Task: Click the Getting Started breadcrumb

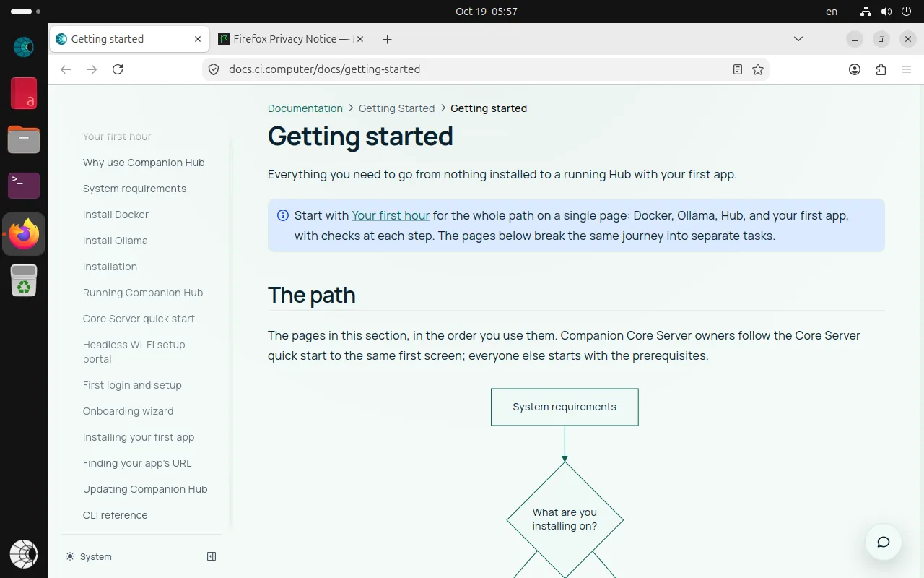Action: (x=396, y=108)
